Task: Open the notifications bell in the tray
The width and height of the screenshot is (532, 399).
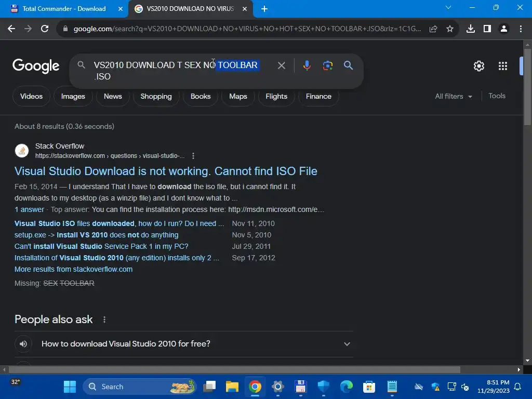Action: click(518, 387)
